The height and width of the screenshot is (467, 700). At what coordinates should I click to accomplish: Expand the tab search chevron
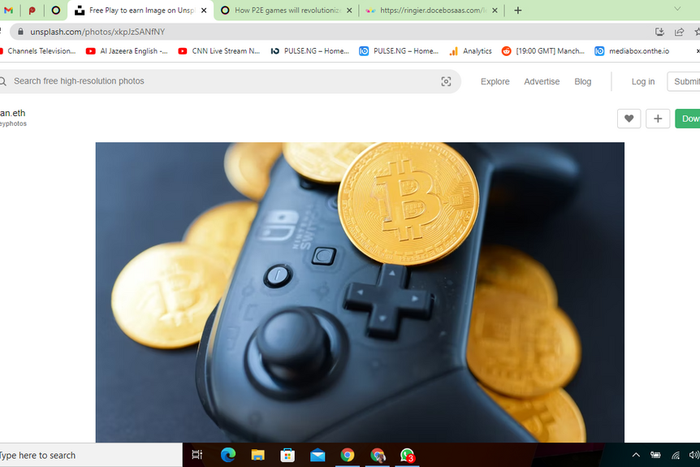(x=677, y=9)
